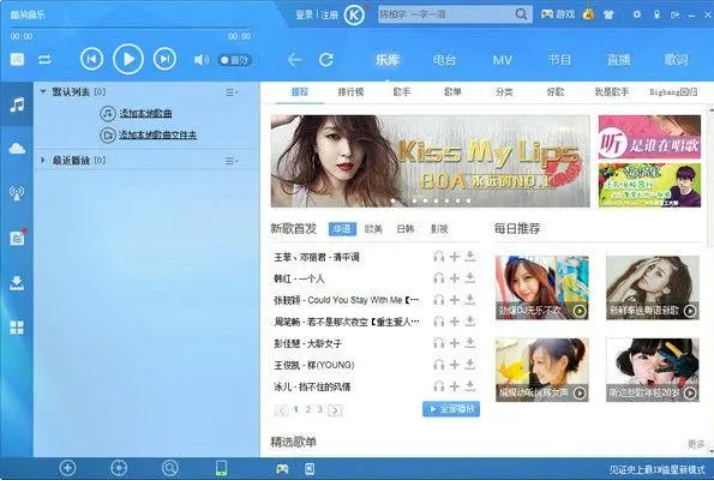Viewport: 714px width, 481px height.
Task: Click the 全部播放 button
Action: coord(451,409)
